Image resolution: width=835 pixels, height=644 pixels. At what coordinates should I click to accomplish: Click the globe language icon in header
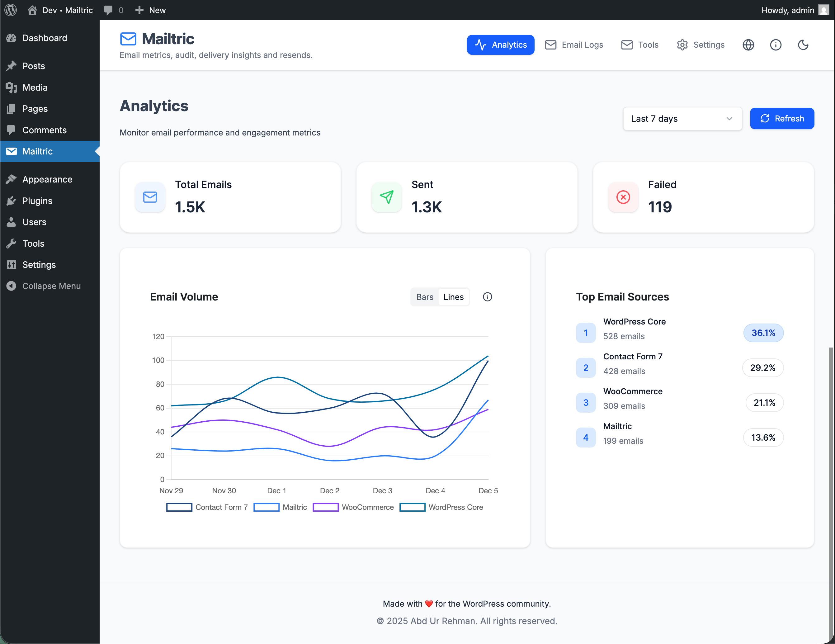[x=748, y=45]
